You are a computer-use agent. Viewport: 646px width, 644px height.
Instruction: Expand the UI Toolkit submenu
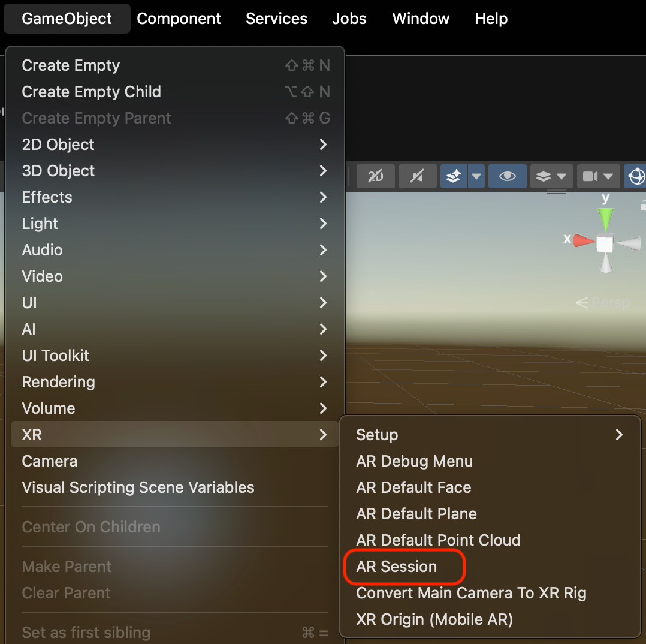175,356
